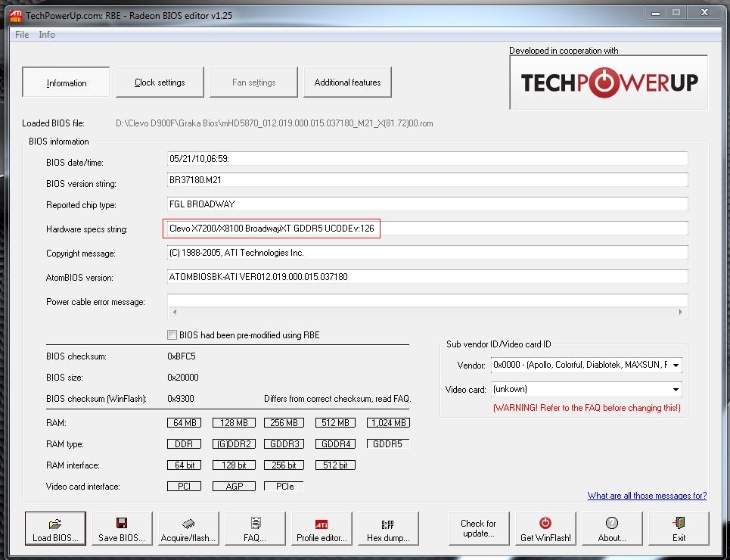Click the BIOS checksum value 0xBFC5
The height and width of the screenshot is (560, 730).
click(x=182, y=356)
